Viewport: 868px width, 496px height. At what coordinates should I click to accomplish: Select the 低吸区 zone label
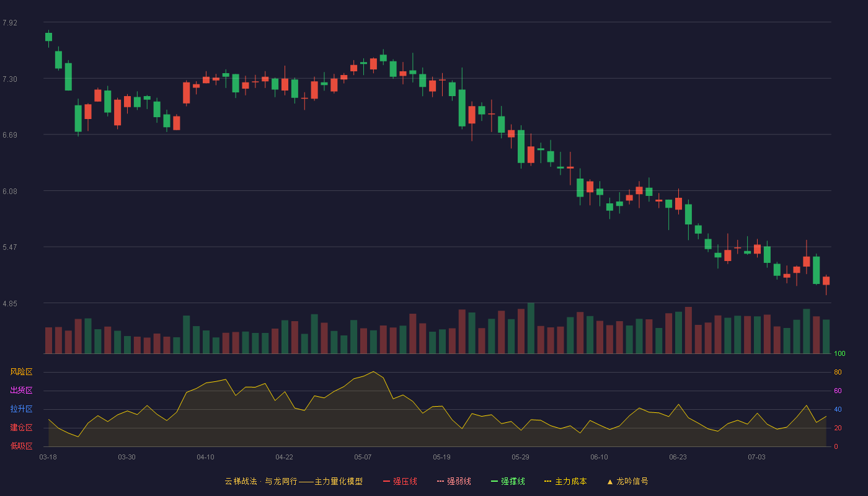(x=21, y=446)
